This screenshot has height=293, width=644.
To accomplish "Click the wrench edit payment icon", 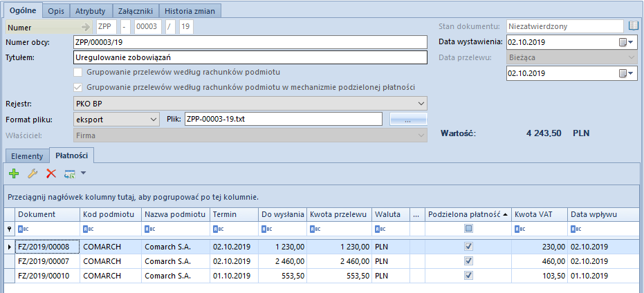I will tap(33, 173).
